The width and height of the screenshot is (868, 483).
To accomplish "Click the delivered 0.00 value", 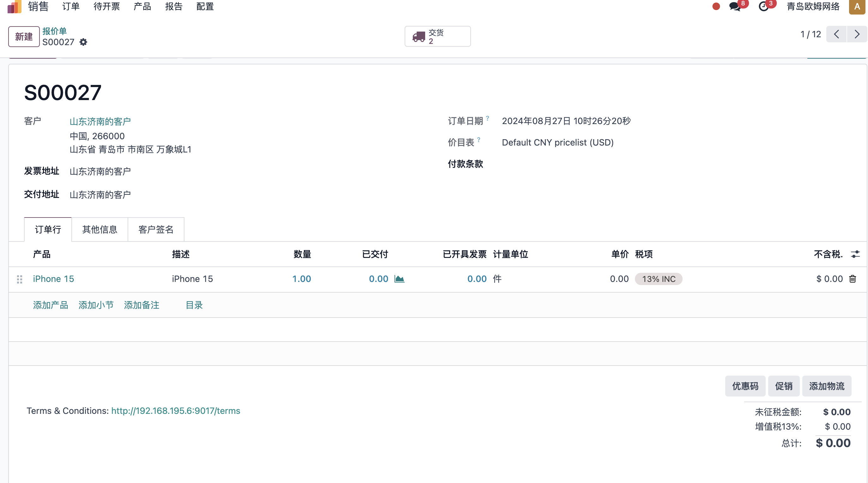I will 378,279.
